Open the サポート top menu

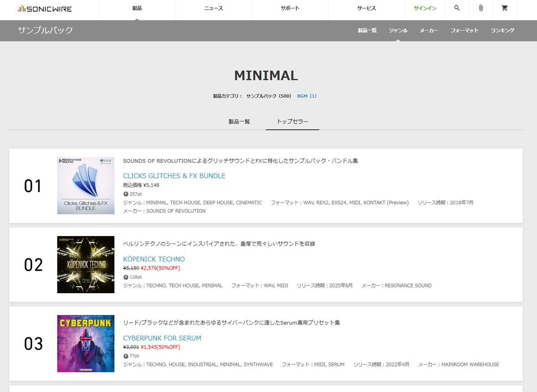[x=290, y=8]
